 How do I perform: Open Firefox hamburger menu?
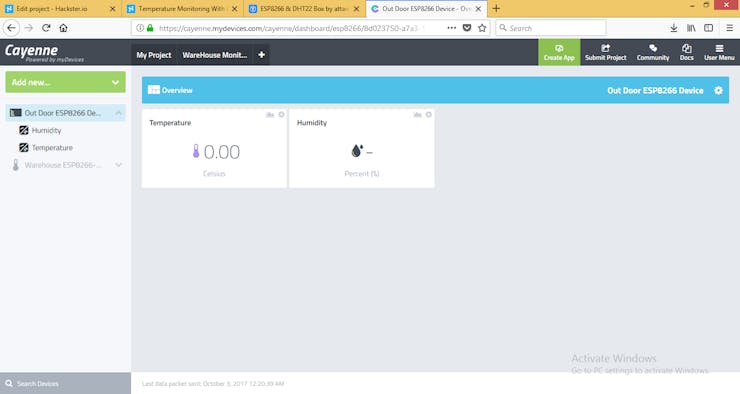click(x=730, y=28)
